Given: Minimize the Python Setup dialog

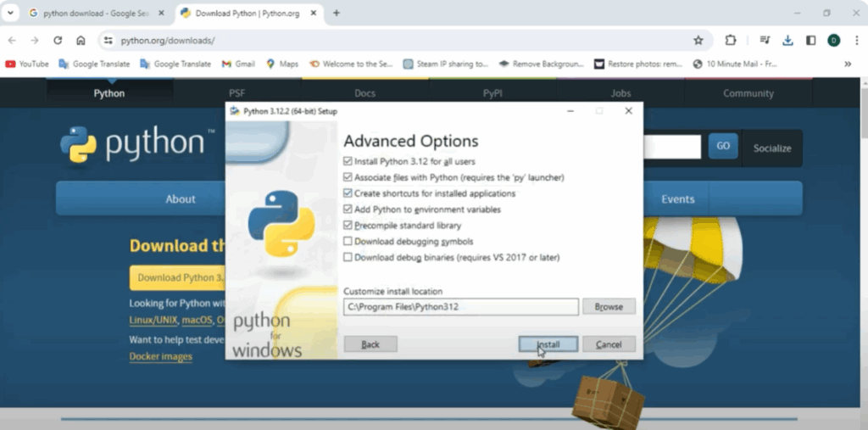Looking at the screenshot, I should click(x=570, y=111).
